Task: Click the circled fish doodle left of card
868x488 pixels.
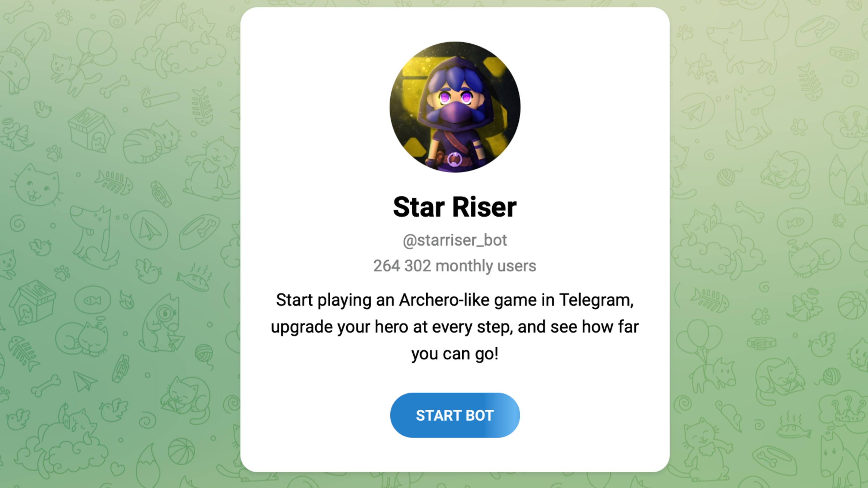Action: tap(92, 300)
